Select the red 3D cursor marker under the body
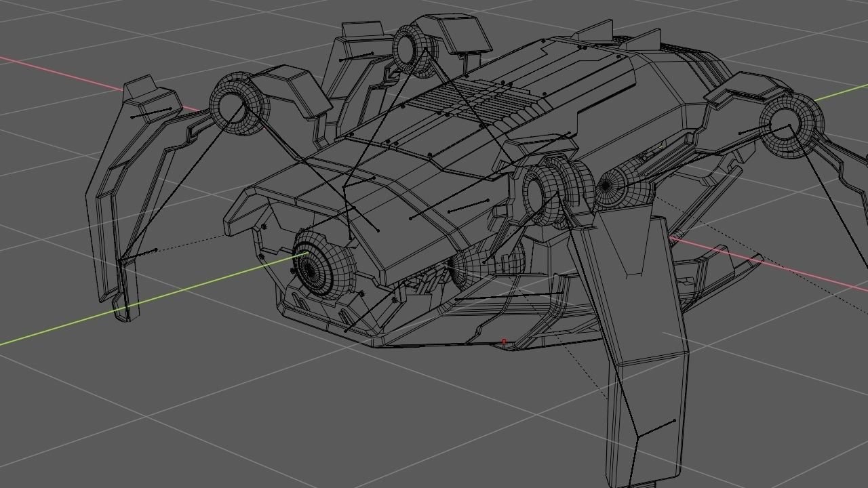The height and width of the screenshot is (488, 868). pyautogui.click(x=504, y=342)
